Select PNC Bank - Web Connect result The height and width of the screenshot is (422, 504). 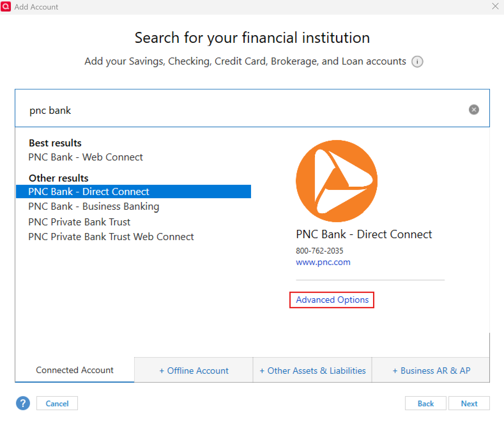[x=86, y=157]
